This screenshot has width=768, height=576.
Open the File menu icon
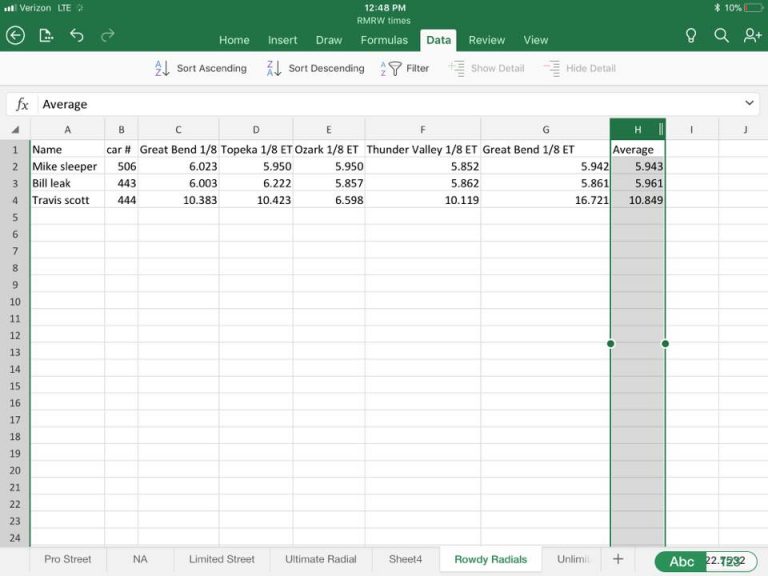(x=46, y=35)
